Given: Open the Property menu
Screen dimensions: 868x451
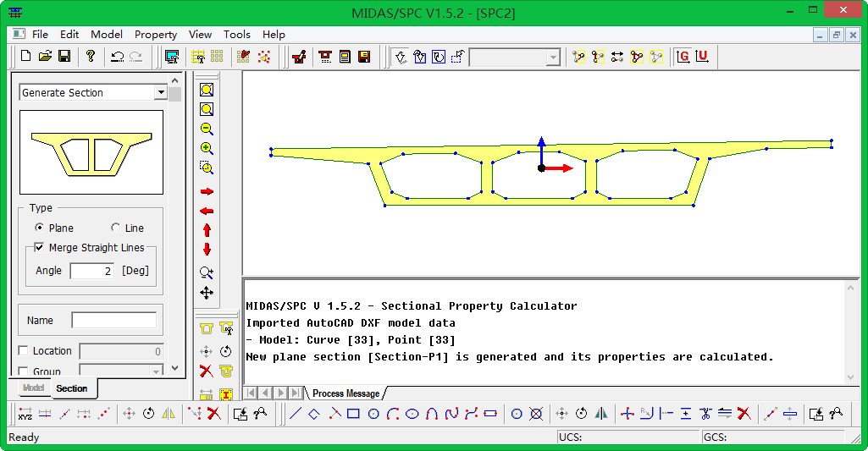Looking at the screenshot, I should 156,35.
